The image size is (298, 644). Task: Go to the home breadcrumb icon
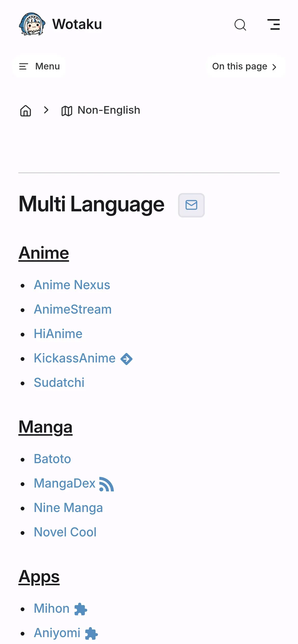coord(25,111)
